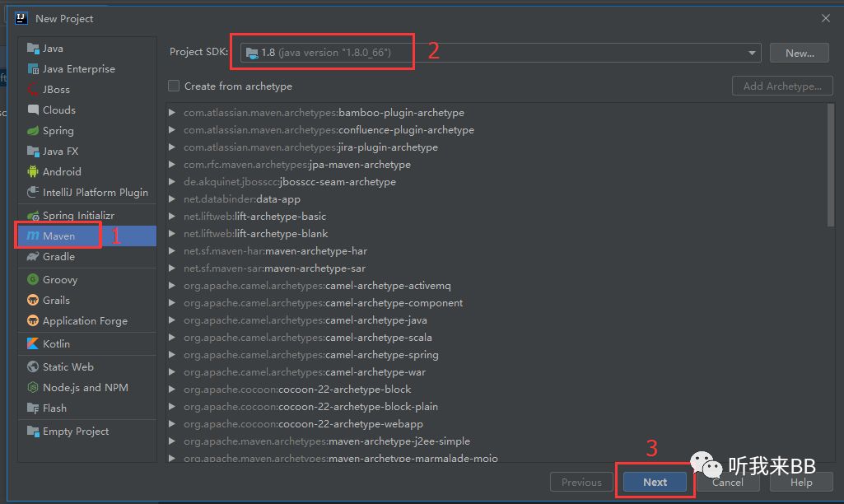Select camel-archetype-scala row text

point(307,337)
